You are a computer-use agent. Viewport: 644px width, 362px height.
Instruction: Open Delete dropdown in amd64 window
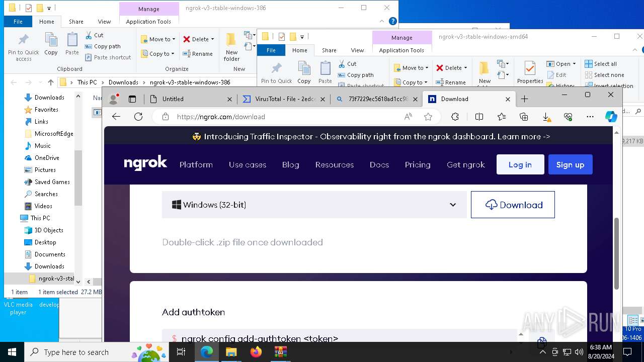pyautogui.click(x=452, y=68)
